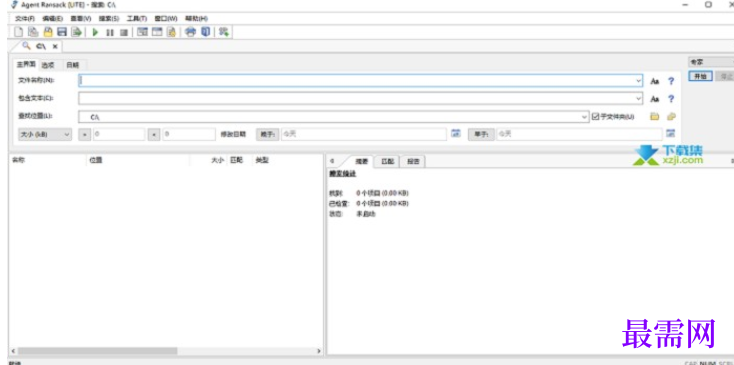
Task: Open help question mark for containing text field
Action: [x=671, y=99]
